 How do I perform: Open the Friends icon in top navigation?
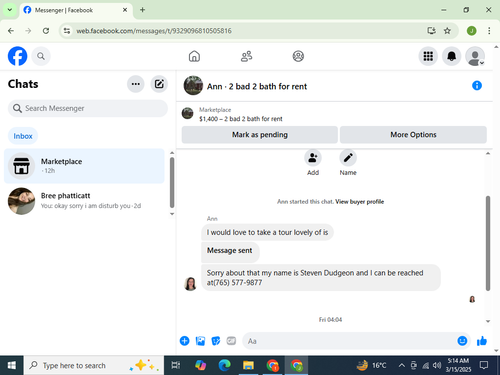(x=246, y=56)
